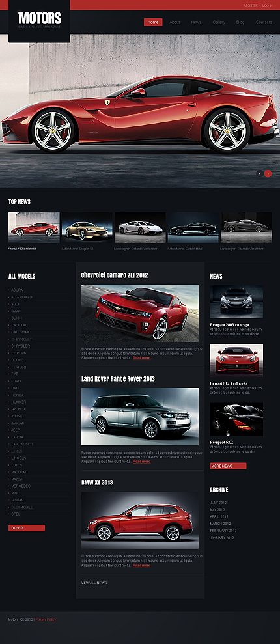Select Alfa Romeo in All Models
Viewport: 280px width, 644px height.
(21, 297)
